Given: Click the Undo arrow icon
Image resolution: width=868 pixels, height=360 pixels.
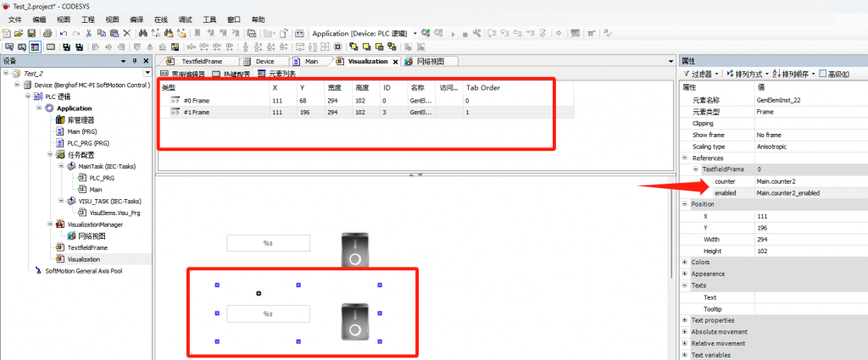Looking at the screenshot, I should [64, 33].
